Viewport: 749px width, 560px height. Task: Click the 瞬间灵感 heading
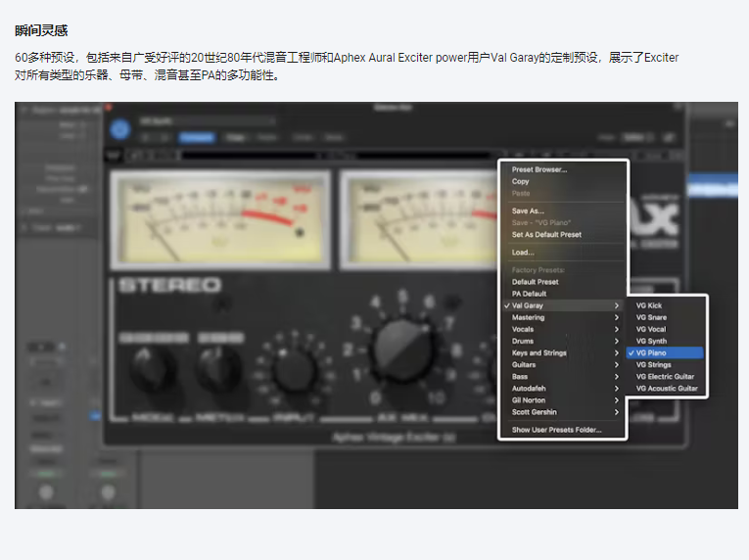[x=41, y=30]
